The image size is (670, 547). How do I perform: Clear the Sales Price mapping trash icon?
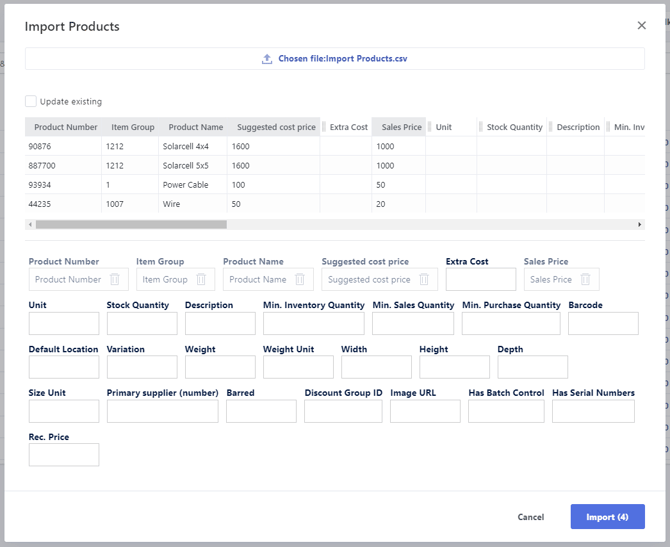pos(585,279)
